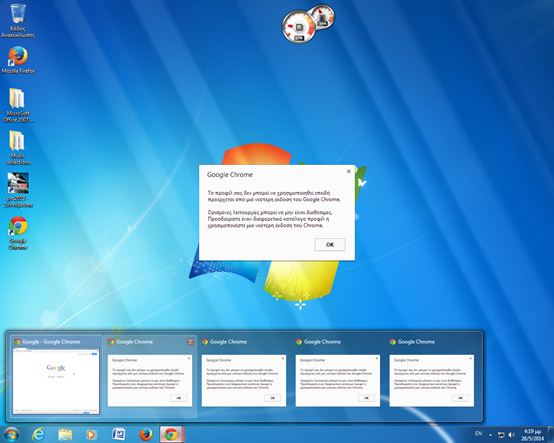This screenshot has width=554, height=443.
Task: Click the Show desktop strip beside the clock
Action: tap(551, 434)
